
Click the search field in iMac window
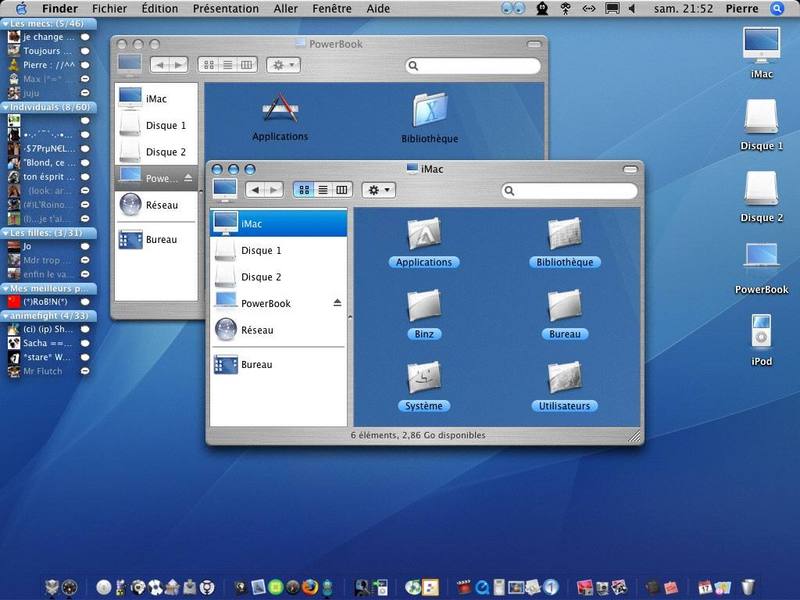click(569, 191)
